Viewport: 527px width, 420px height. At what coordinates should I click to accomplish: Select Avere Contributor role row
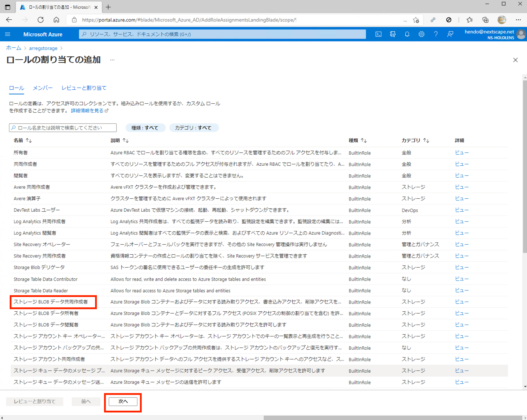click(259, 187)
